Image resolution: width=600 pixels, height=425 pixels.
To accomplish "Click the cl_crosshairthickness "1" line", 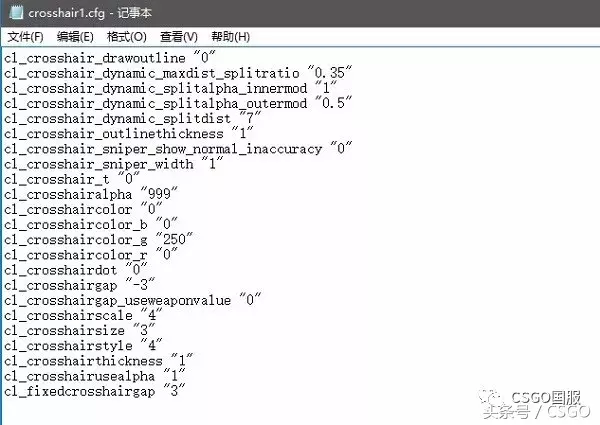I will 99,361.
